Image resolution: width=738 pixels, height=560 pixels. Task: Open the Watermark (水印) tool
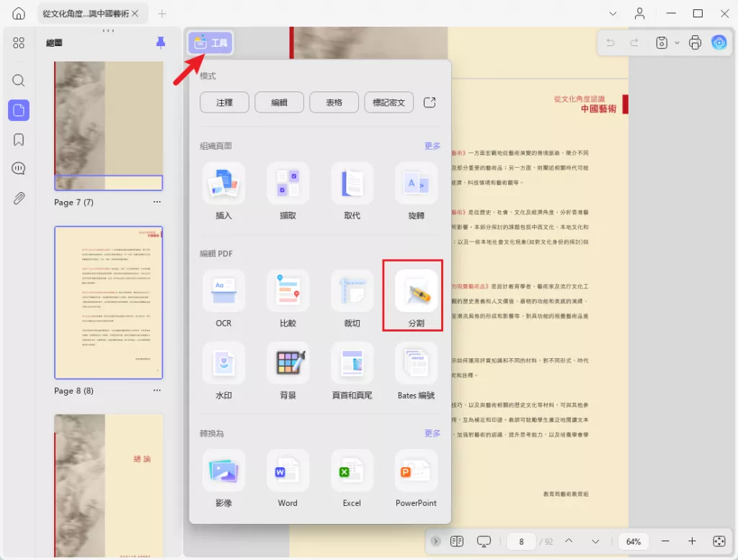pos(223,371)
